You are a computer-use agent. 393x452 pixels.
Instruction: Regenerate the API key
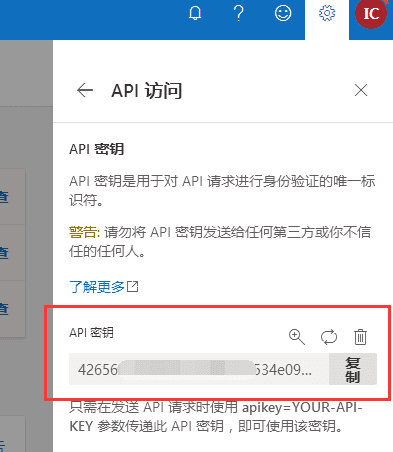329,337
